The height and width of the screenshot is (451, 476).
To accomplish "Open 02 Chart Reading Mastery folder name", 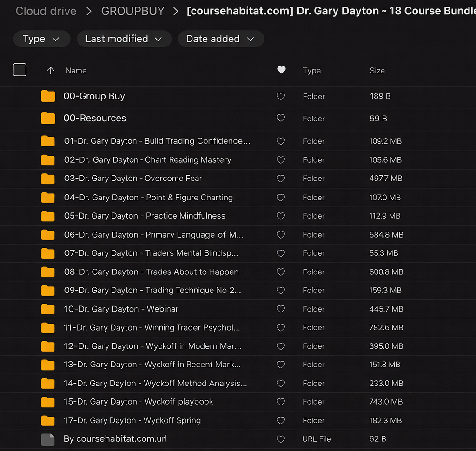I will point(147,160).
